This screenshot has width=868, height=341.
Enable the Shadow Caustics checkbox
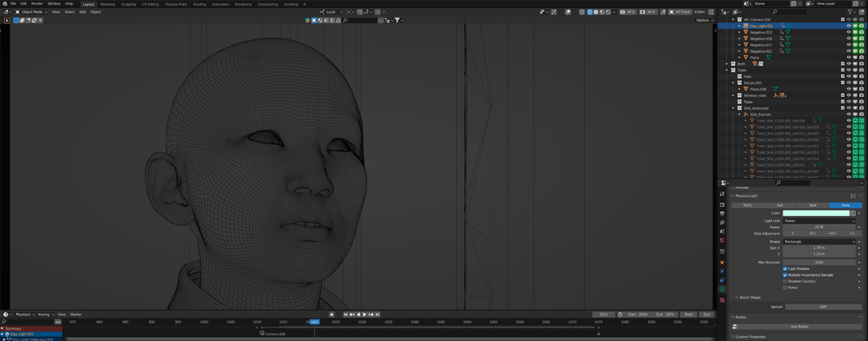coord(785,281)
